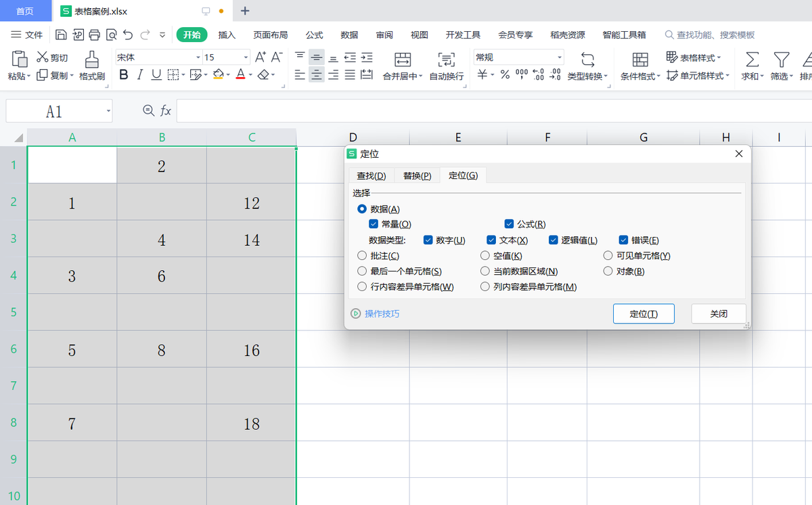Click the formula bar input field

click(494, 111)
